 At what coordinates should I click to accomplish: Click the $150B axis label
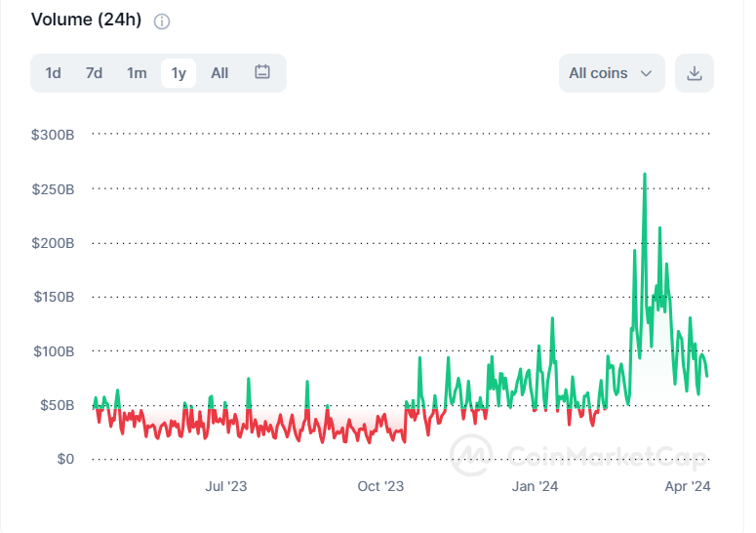pos(54,297)
